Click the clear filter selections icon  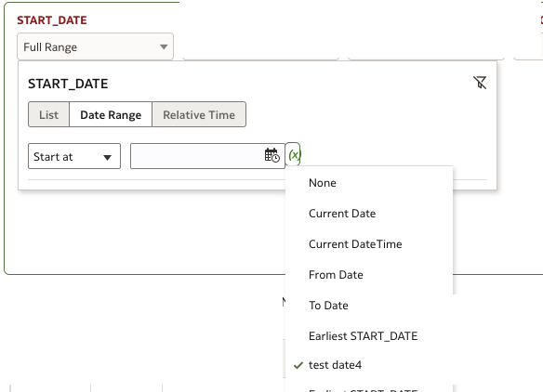(x=480, y=83)
